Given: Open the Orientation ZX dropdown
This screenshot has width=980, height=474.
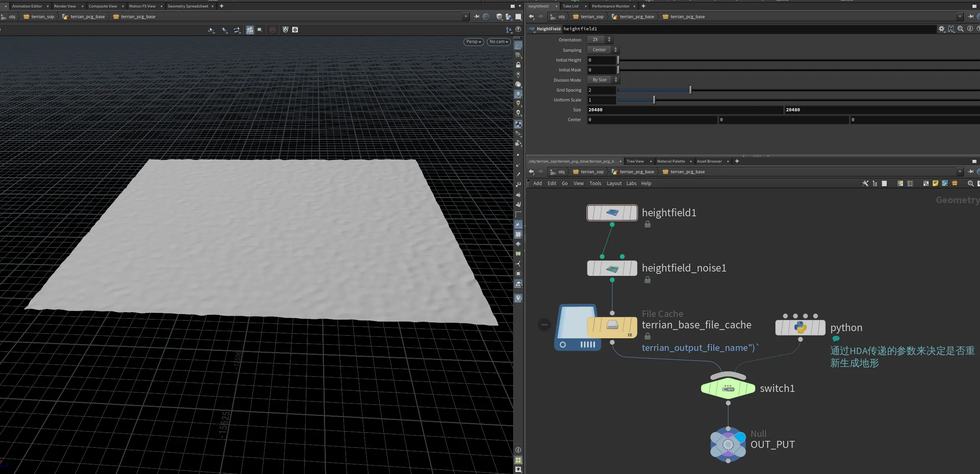Looking at the screenshot, I should 600,39.
